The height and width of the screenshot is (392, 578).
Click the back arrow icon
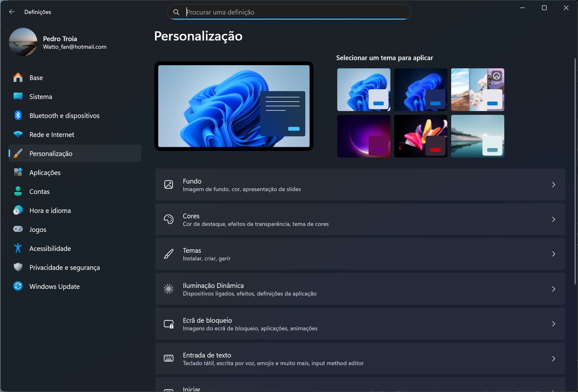point(12,12)
